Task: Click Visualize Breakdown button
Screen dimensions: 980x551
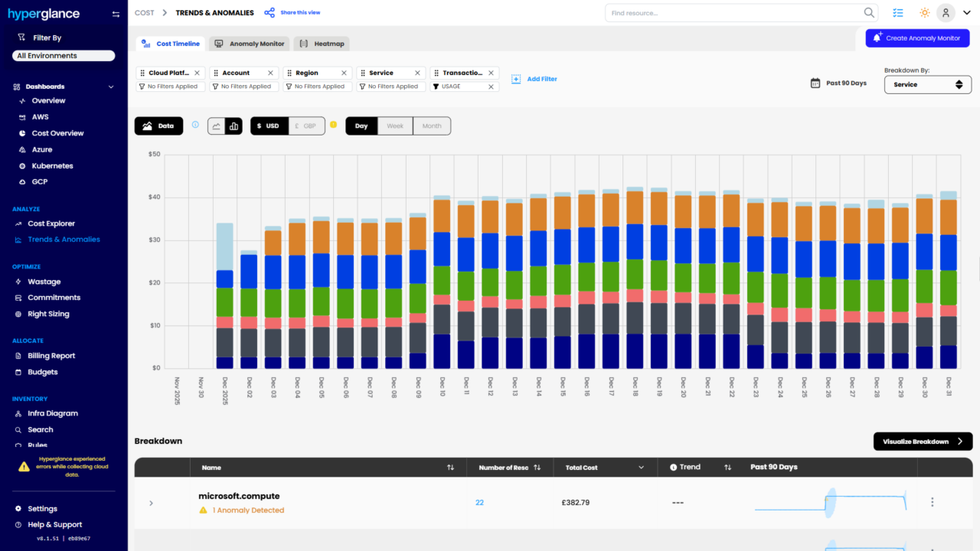Action: 923,442
